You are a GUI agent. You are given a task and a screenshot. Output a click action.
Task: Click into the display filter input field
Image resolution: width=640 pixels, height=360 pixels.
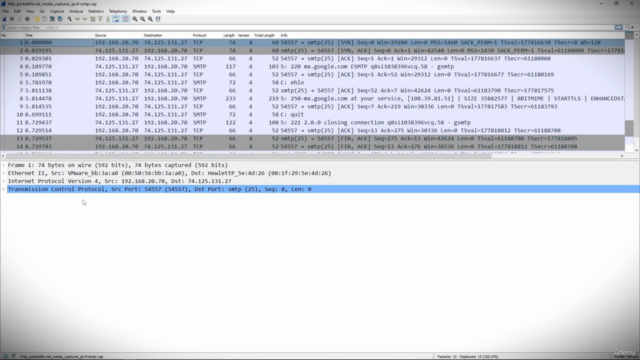pyautogui.click(x=310, y=27)
